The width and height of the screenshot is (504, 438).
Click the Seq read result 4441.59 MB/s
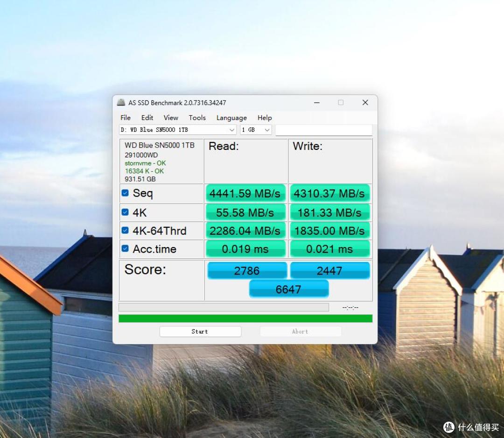click(245, 193)
